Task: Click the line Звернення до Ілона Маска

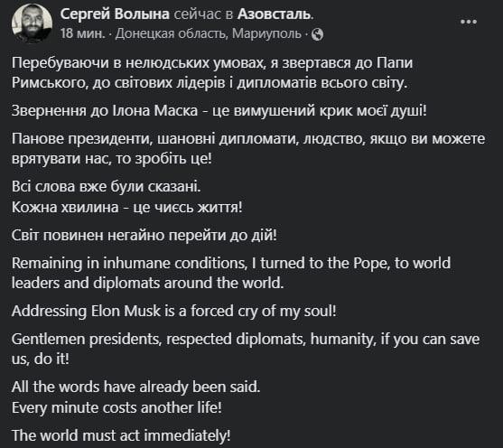Action: 219,111
